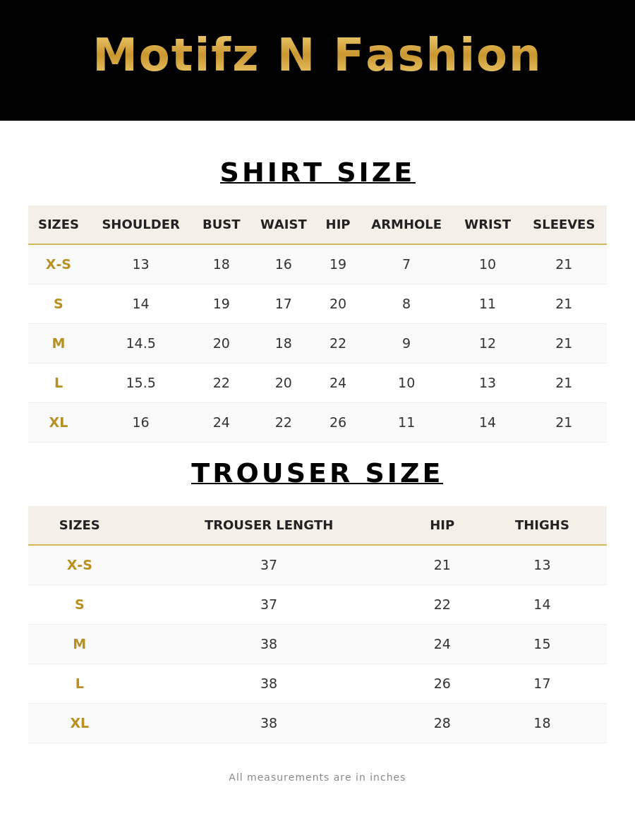Click thighs value 17 in trouser L row
The image size is (635, 840).
pos(542,683)
